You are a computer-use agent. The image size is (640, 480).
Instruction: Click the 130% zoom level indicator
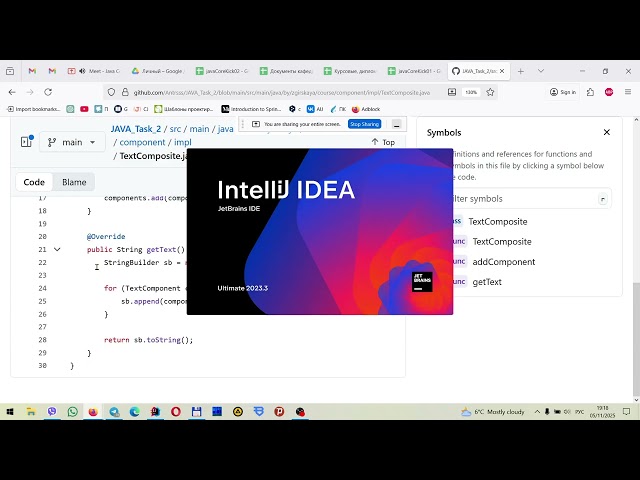coord(471,92)
